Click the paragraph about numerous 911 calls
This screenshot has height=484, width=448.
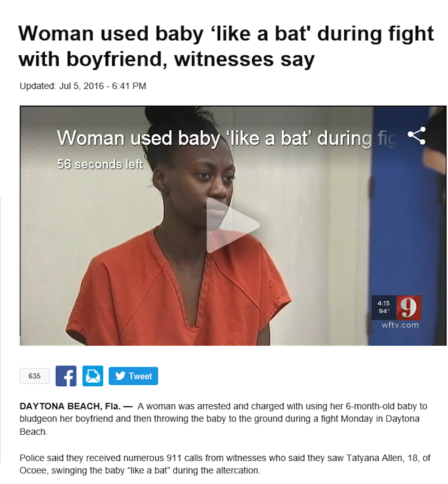click(x=225, y=464)
